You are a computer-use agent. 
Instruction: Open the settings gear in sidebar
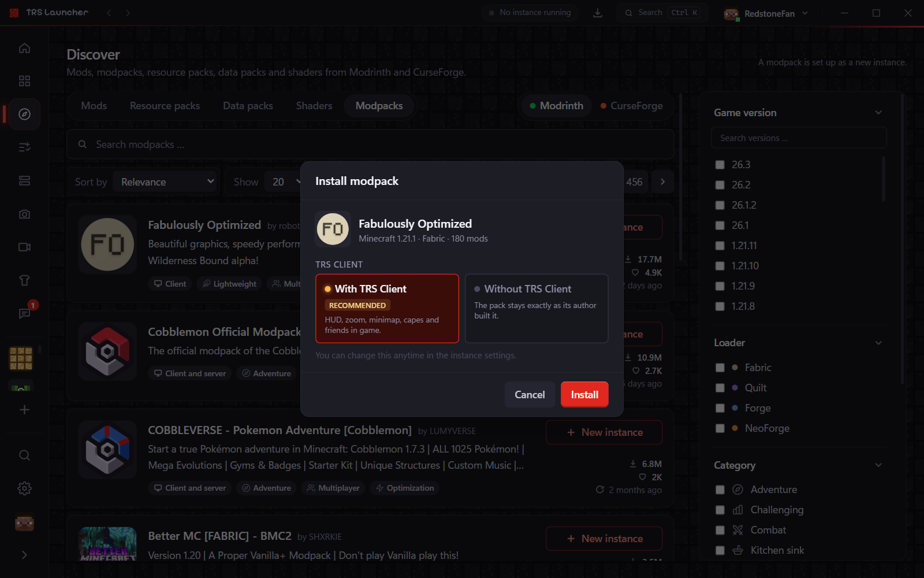point(24,488)
